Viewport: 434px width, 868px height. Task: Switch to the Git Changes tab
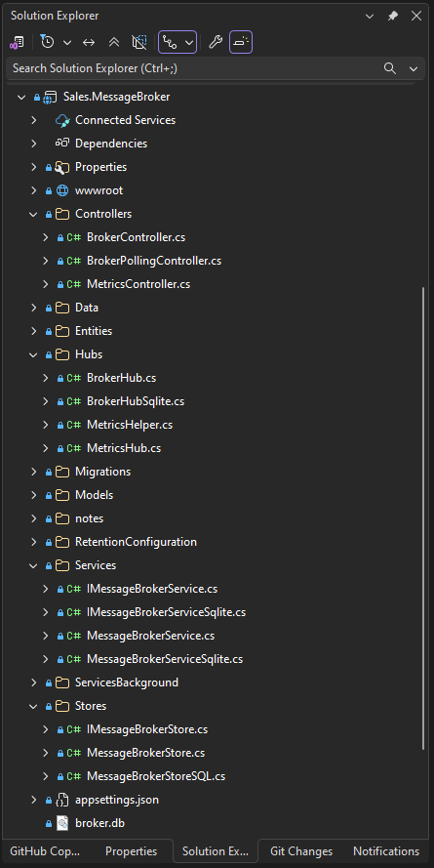click(301, 851)
